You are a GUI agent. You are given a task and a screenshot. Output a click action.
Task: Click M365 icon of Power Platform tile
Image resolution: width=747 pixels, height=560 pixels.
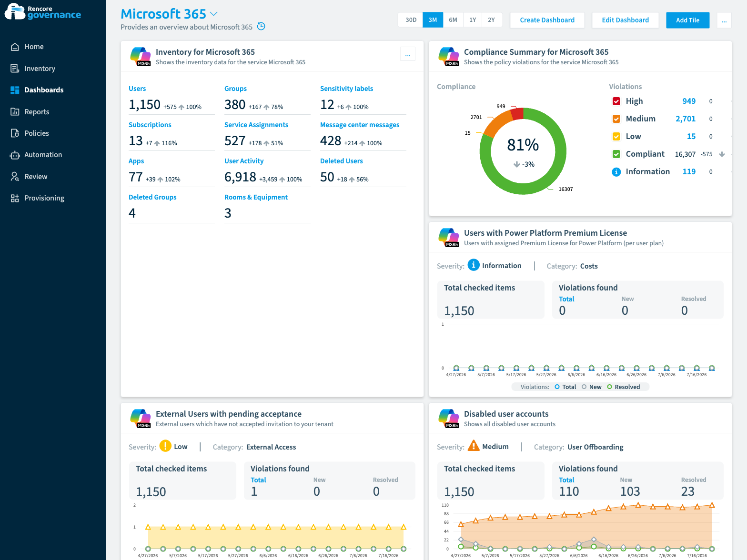[449, 238]
